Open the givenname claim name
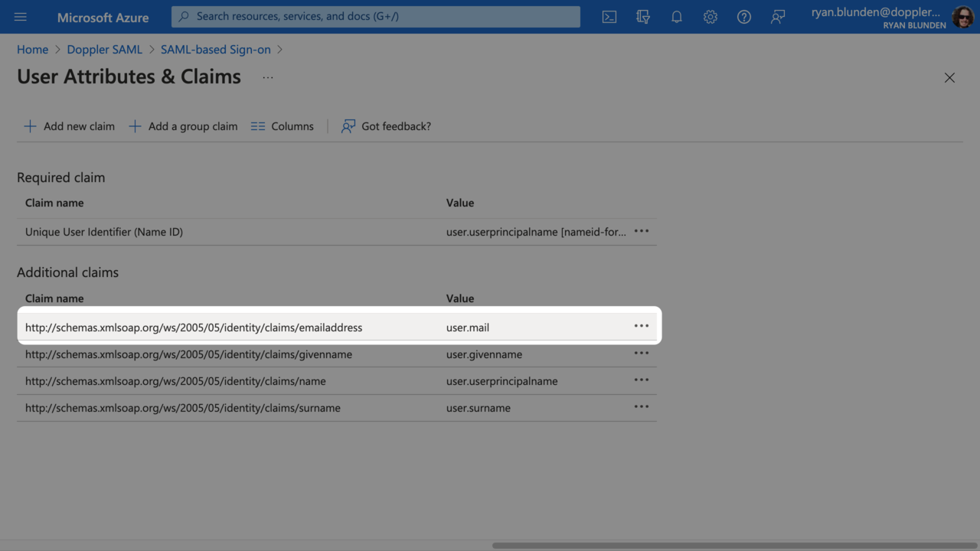The height and width of the screenshot is (551, 980). 189,354
